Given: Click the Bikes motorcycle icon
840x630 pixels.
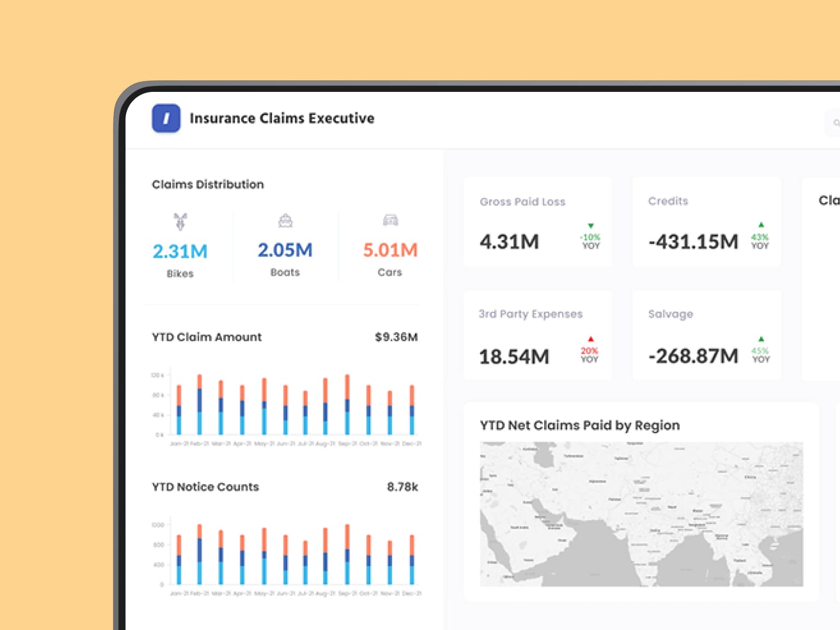Looking at the screenshot, I should coord(180,221).
